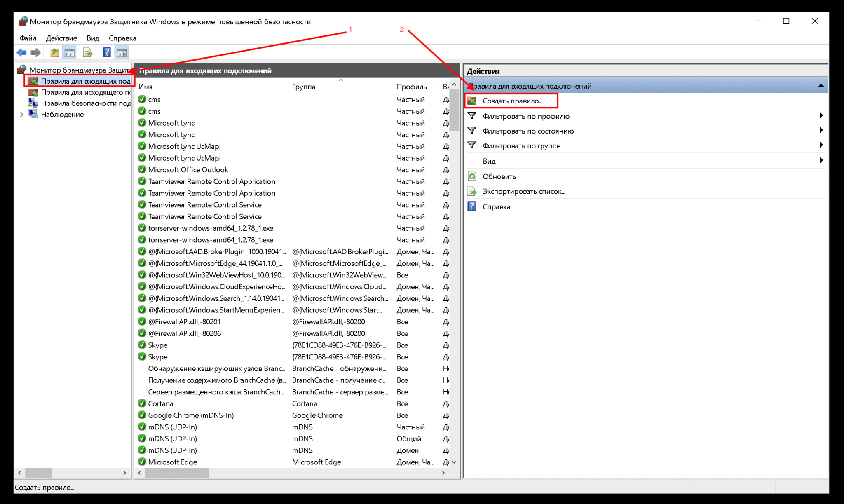
Task: Sort by the Группа column header
Action: [x=340, y=87]
